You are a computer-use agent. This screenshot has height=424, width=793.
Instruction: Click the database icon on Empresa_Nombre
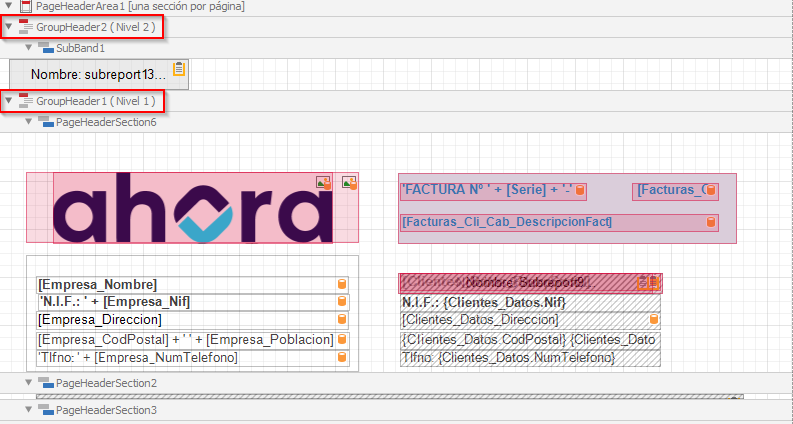[x=342, y=284]
